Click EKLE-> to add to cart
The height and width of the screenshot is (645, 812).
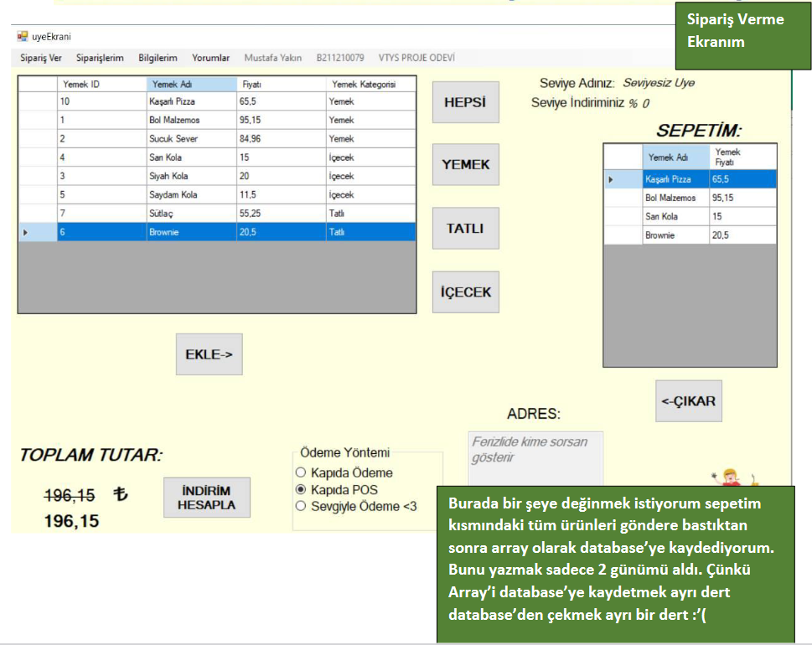[209, 354]
